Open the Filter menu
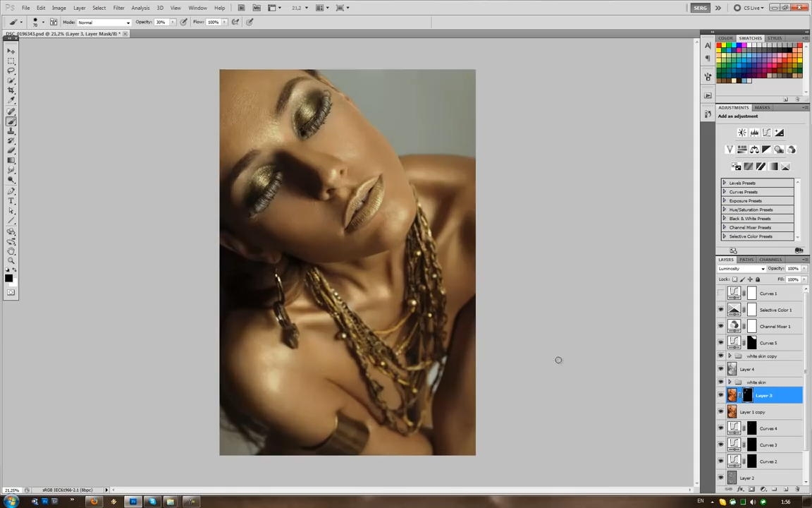Screen dimensions: 812x508 118,8
